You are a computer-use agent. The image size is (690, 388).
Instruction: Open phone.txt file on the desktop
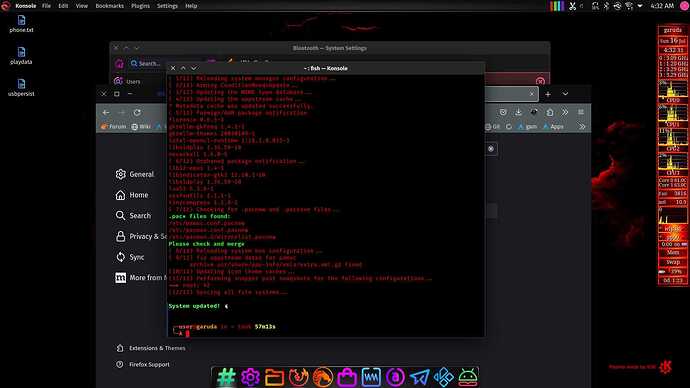click(21, 24)
